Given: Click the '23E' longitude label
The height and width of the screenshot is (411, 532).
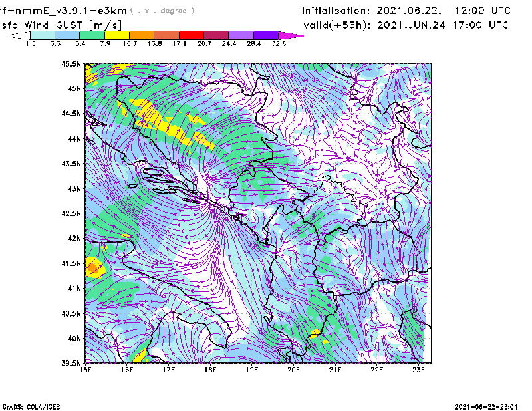Looking at the screenshot, I should click(x=418, y=370).
